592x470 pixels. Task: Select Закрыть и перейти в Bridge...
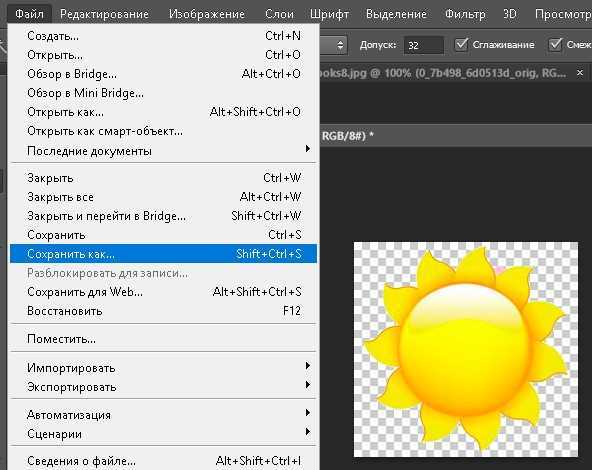coord(163,216)
